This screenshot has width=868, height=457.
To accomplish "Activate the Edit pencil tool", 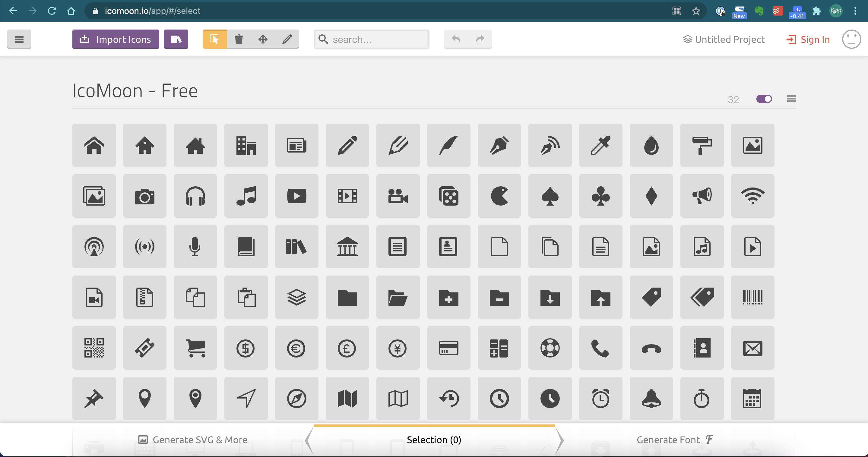I will pyautogui.click(x=287, y=39).
